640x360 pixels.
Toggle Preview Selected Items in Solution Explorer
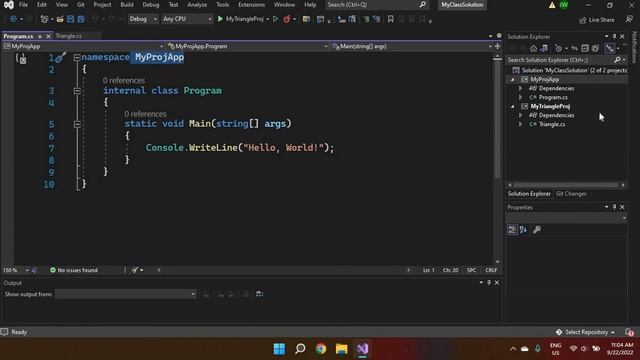[610, 49]
